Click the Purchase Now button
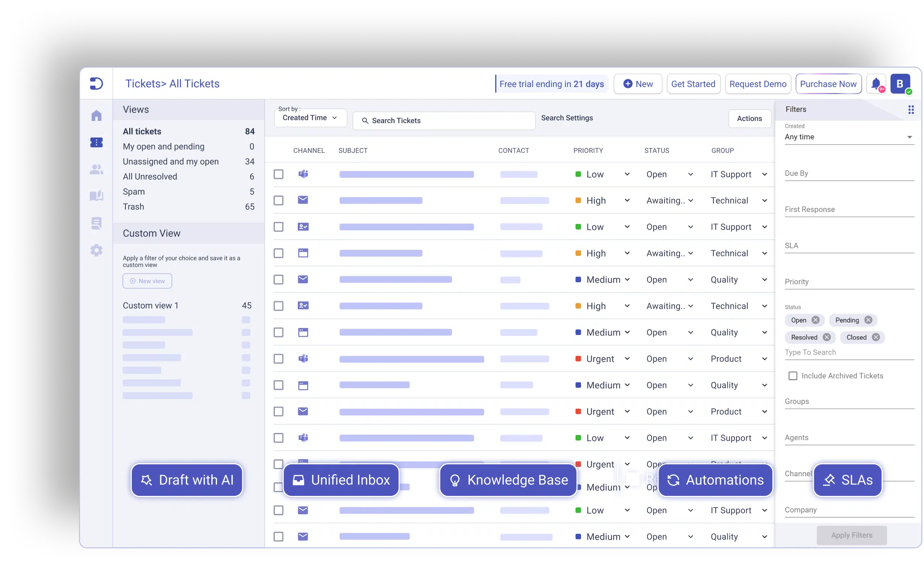The width and height of the screenshot is (924, 562). tap(828, 84)
